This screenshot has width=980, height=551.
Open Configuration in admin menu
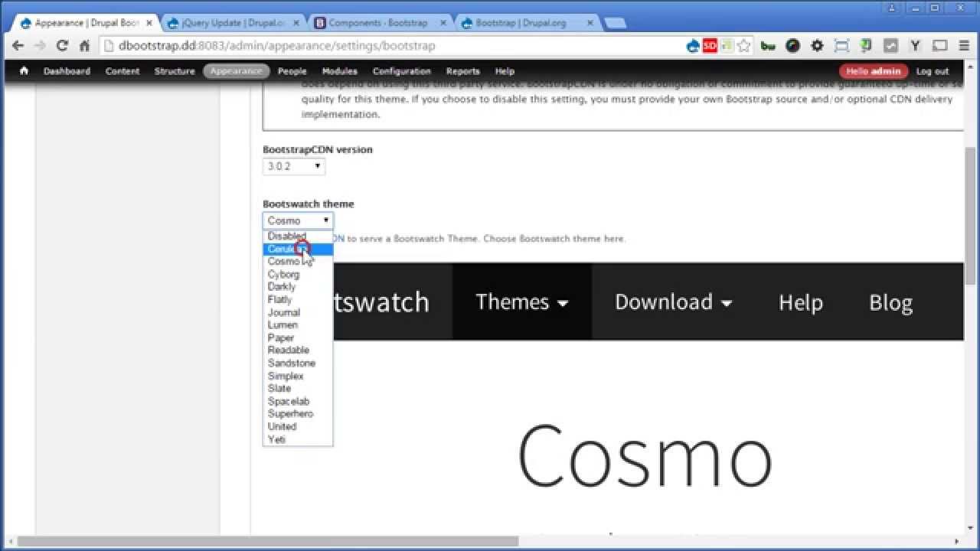(x=402, y=71)
